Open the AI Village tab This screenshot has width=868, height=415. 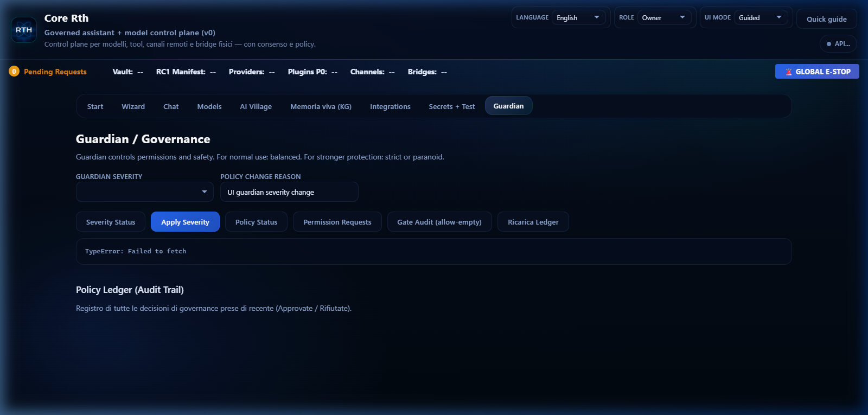(x=256, y=106)
